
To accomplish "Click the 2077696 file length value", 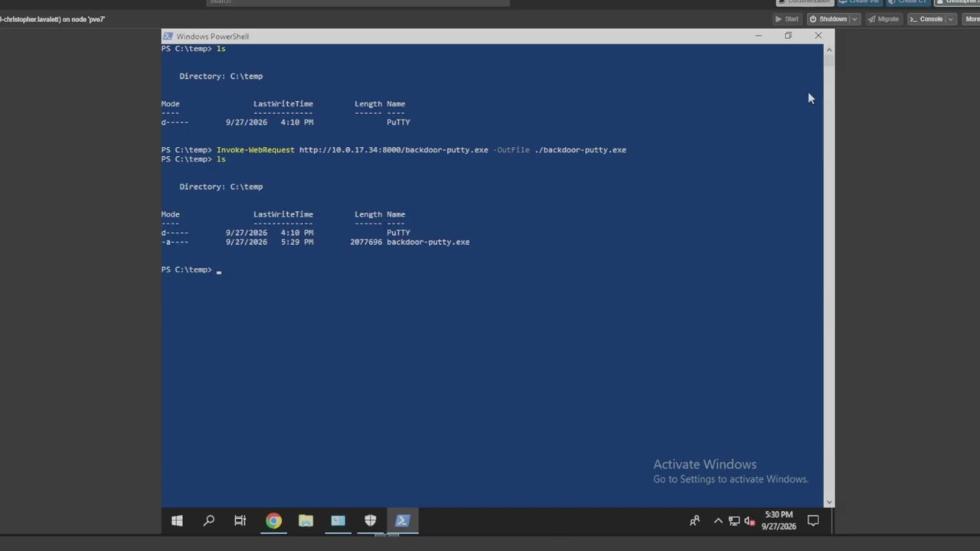I will coord(366,242).
